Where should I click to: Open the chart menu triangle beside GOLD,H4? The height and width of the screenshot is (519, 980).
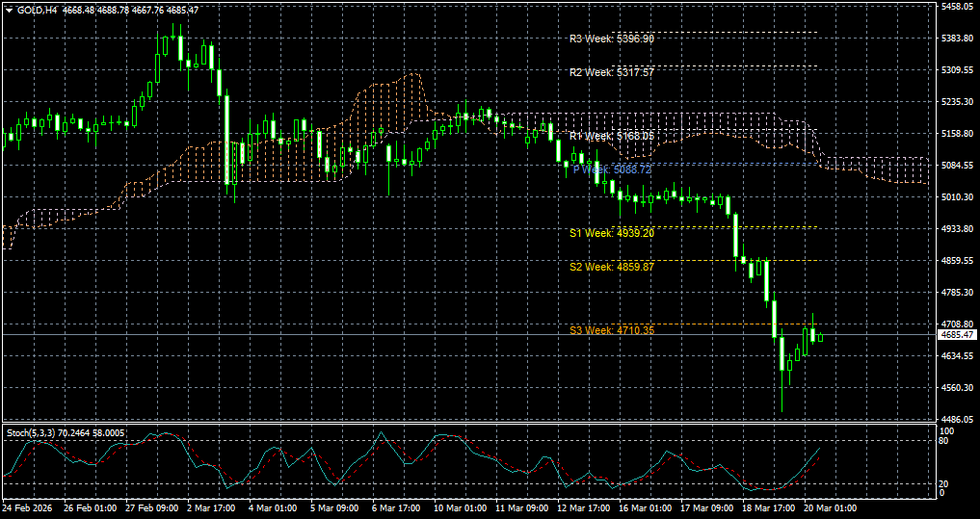click(x=9, y=11)
